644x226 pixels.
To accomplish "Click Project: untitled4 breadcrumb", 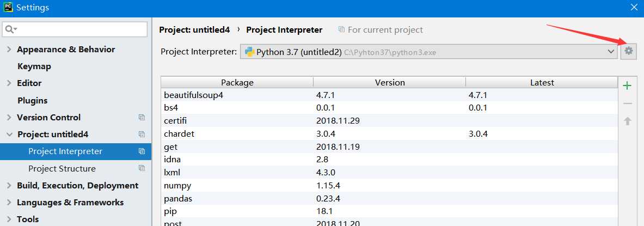I will tap(194, 29).
